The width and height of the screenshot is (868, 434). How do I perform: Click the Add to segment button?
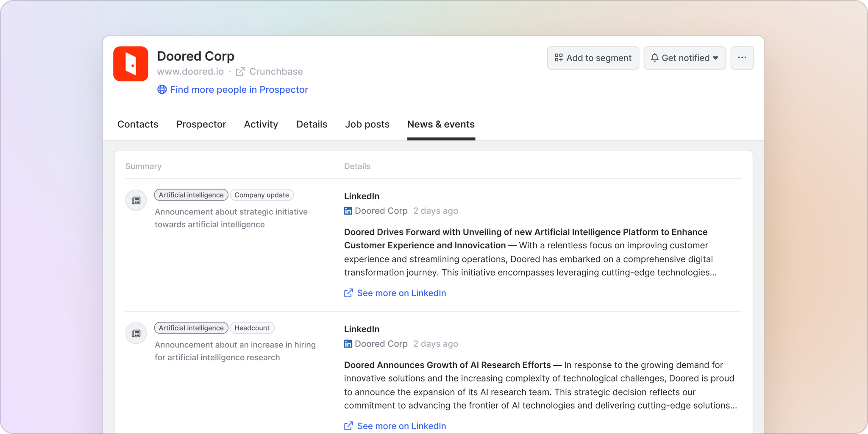click(x=593, y=58)
